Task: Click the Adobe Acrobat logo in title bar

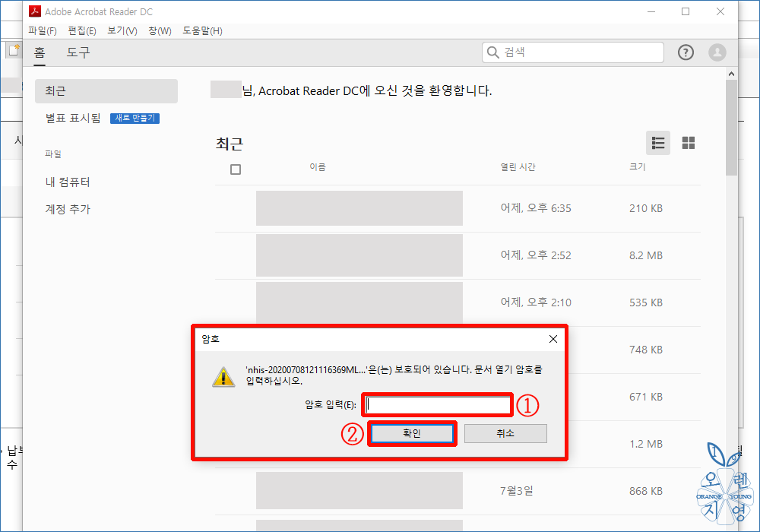Action: [x=35, y=11]
